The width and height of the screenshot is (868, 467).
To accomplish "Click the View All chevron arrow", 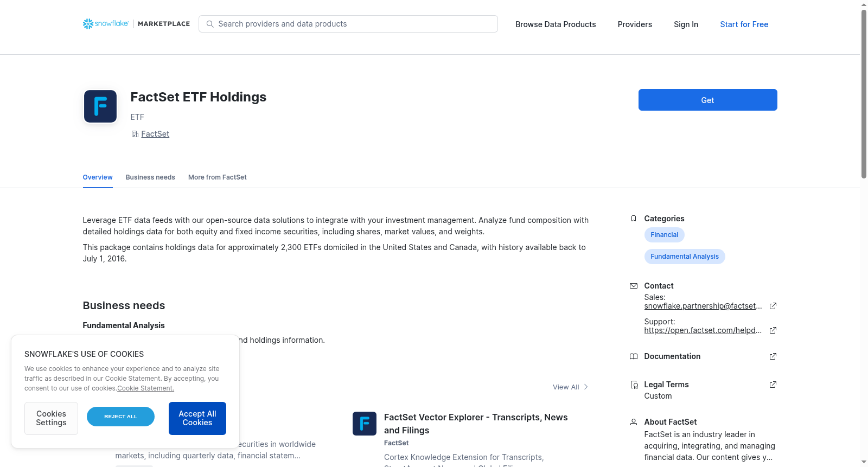I will pyautogui.click(x=586, y=387).
